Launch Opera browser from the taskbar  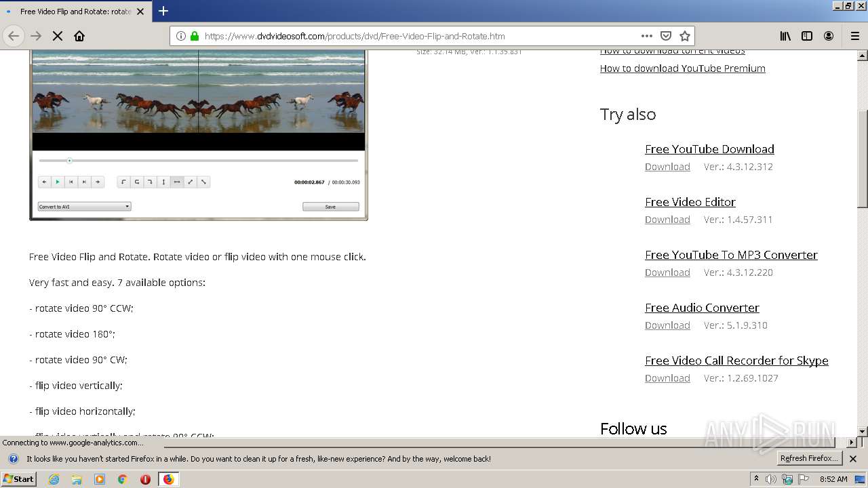point(145,479)
